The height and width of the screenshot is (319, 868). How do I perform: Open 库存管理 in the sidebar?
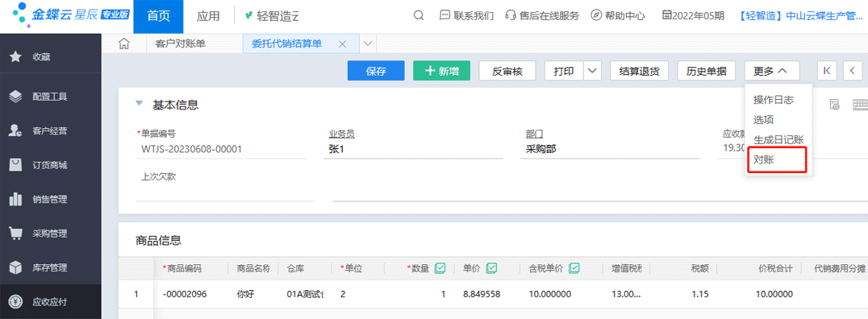tap(50, 267)
